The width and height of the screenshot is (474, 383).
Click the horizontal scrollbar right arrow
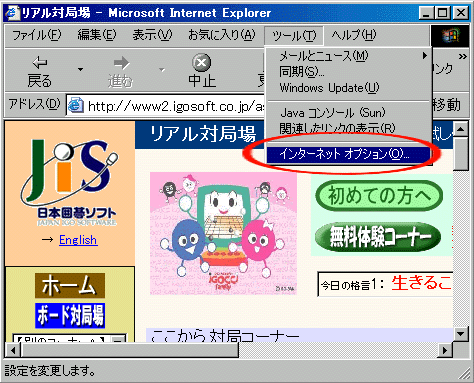(x=445, y=350)
